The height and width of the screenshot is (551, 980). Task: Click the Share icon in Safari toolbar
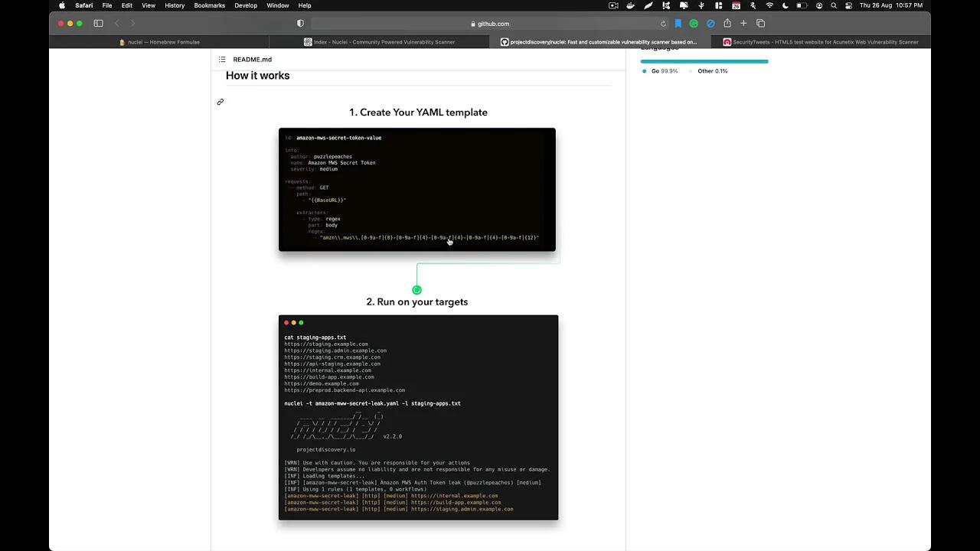[x=727, y=24]
